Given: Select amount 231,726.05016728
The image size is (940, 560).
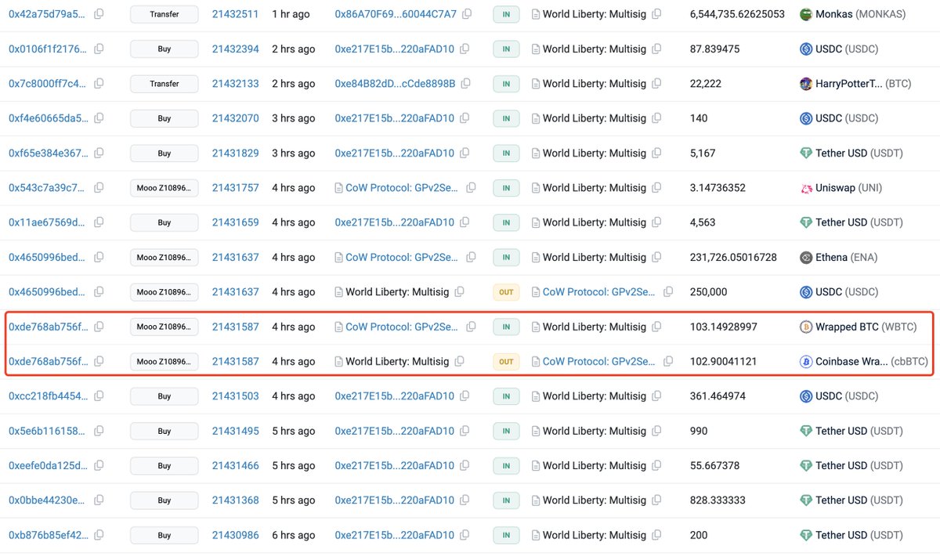Looking at the screenshot, I should 733,257.
